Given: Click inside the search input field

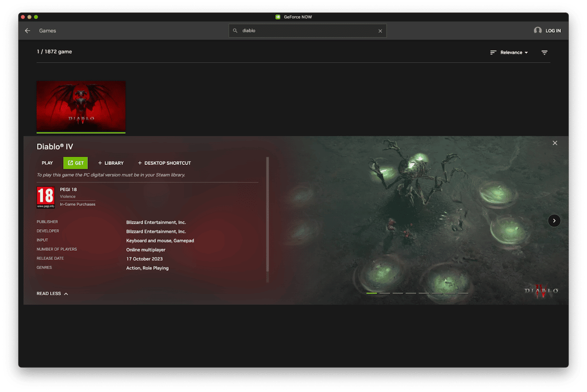Looking at the screenshot, I should [x=309, y=31].
